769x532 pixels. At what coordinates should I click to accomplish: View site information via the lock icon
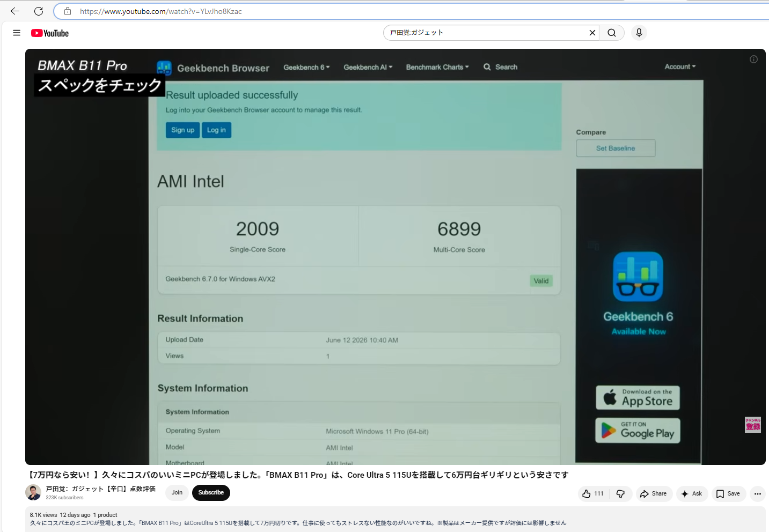68,11
